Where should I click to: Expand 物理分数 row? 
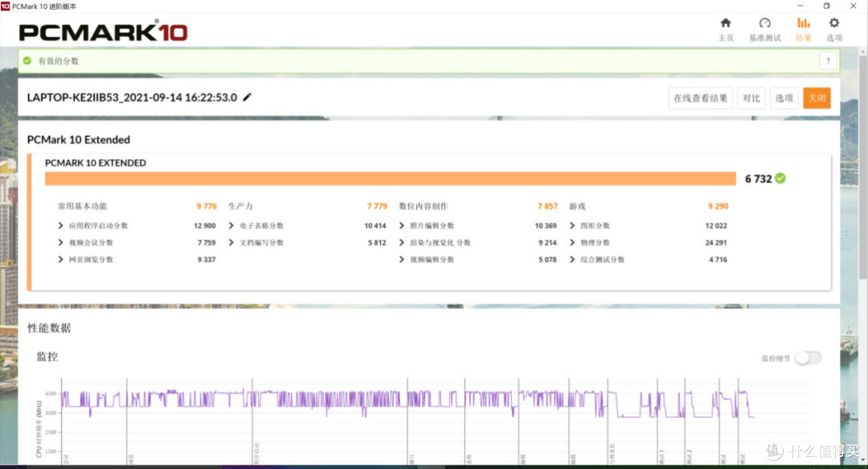[x=572, y=242]
